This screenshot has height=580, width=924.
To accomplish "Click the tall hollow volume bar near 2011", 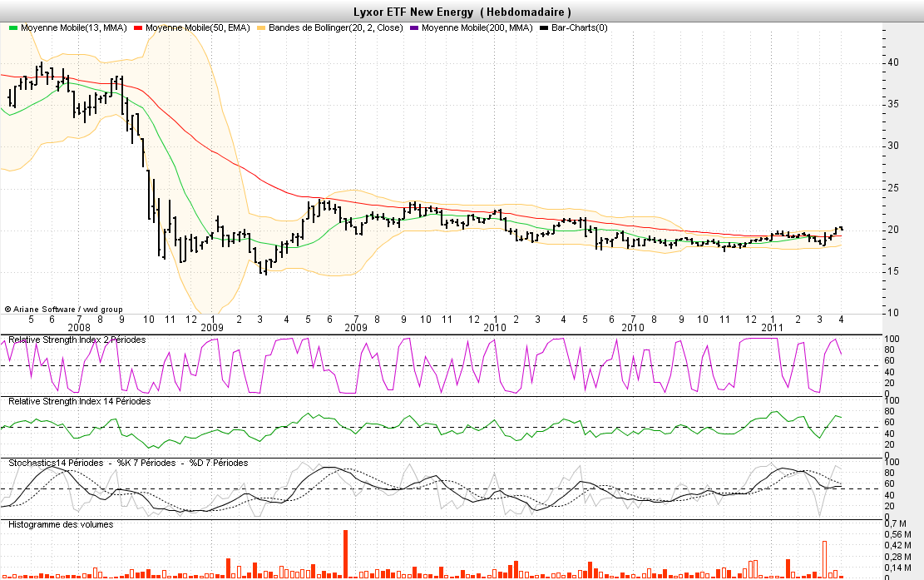I will 825,559.
